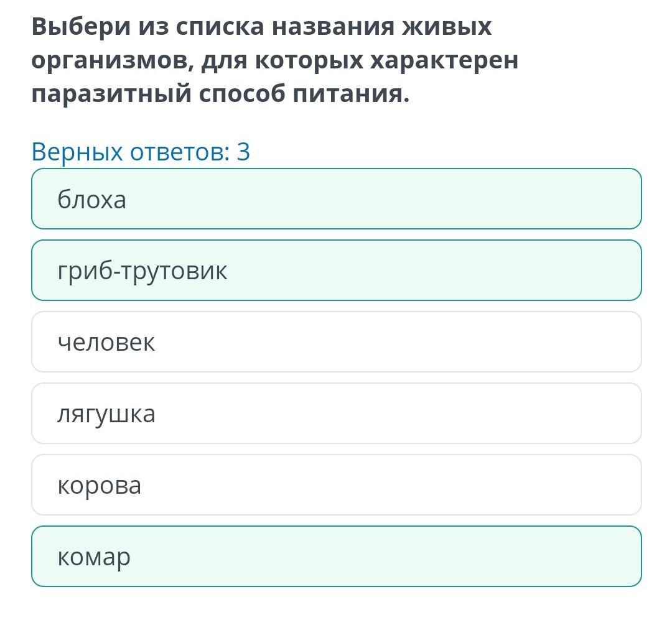Screen dimensions: 672x620
Task: Click the word лягушка
Action: click(x=106, y=415)
